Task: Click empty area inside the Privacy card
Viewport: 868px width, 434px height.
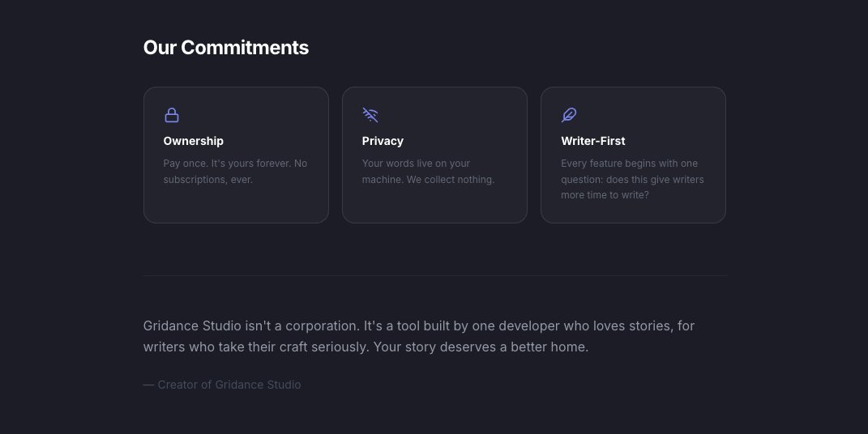Action: 434,205
